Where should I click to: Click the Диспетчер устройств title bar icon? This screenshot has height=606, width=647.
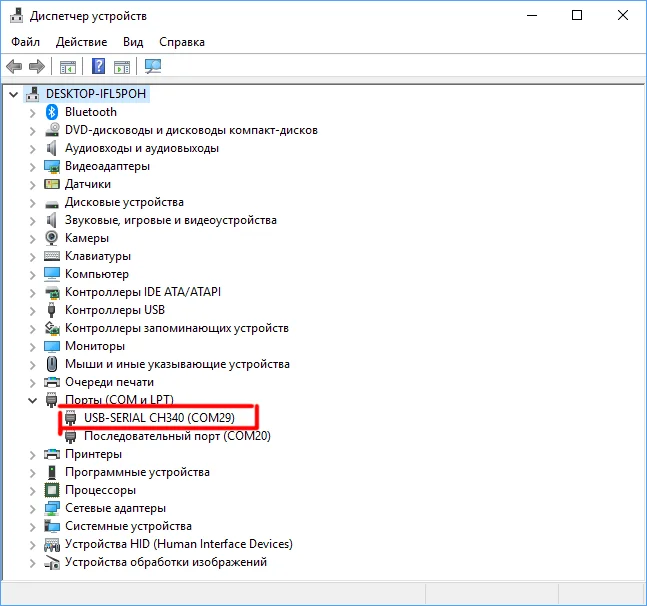tap(17, 16)
